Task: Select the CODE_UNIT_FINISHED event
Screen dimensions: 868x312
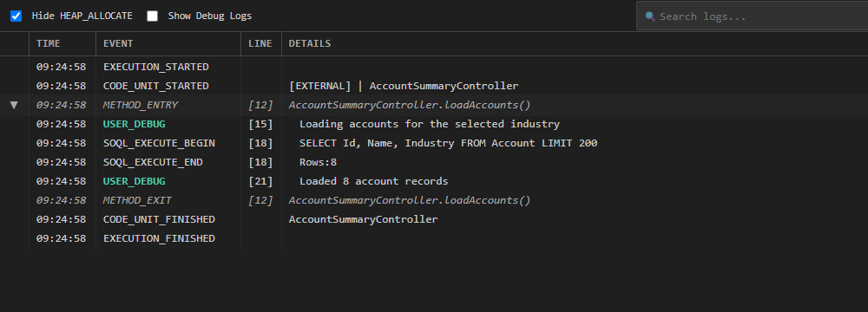Action: tap(159, 219)
